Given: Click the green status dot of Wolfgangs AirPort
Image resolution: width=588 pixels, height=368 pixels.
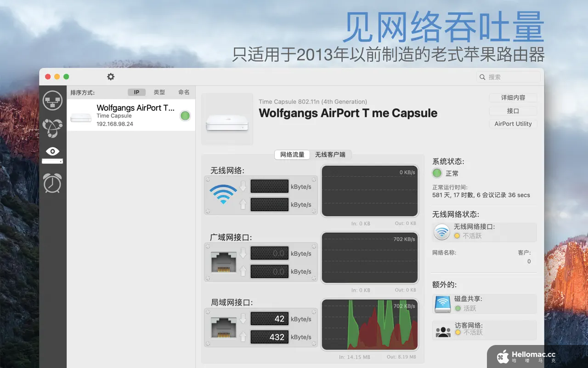Looking at the screenshot, I should click(185, 115).
